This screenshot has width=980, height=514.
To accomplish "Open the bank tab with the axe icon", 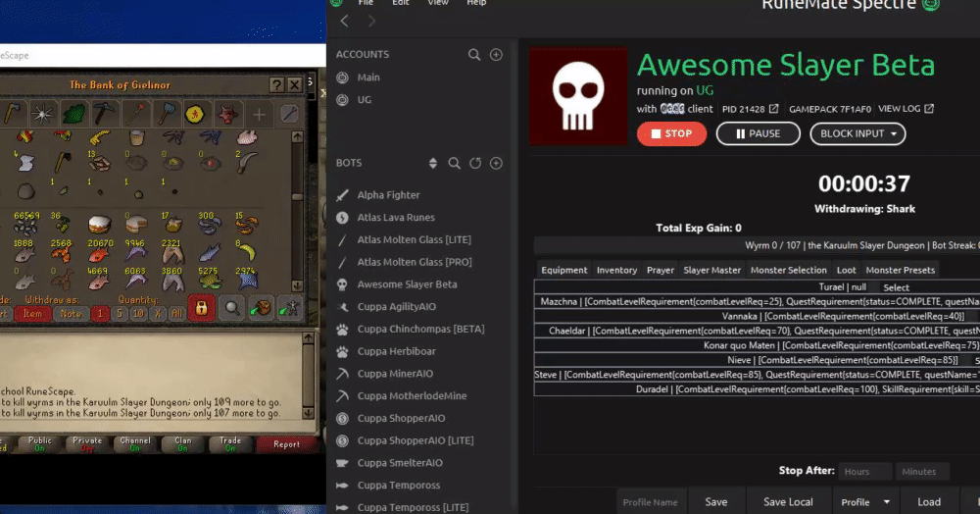I will [13, 115].
